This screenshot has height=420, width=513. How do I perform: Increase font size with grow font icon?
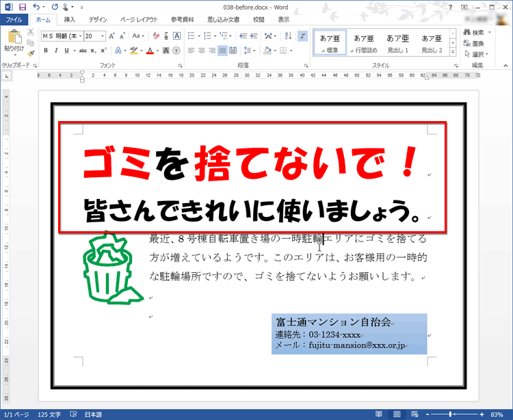click(x=112, y=36)
